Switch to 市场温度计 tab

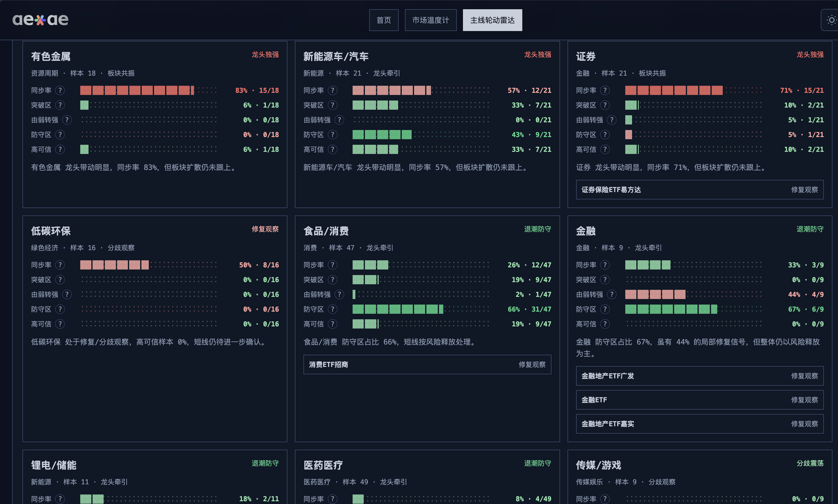[x=430, y=20]
